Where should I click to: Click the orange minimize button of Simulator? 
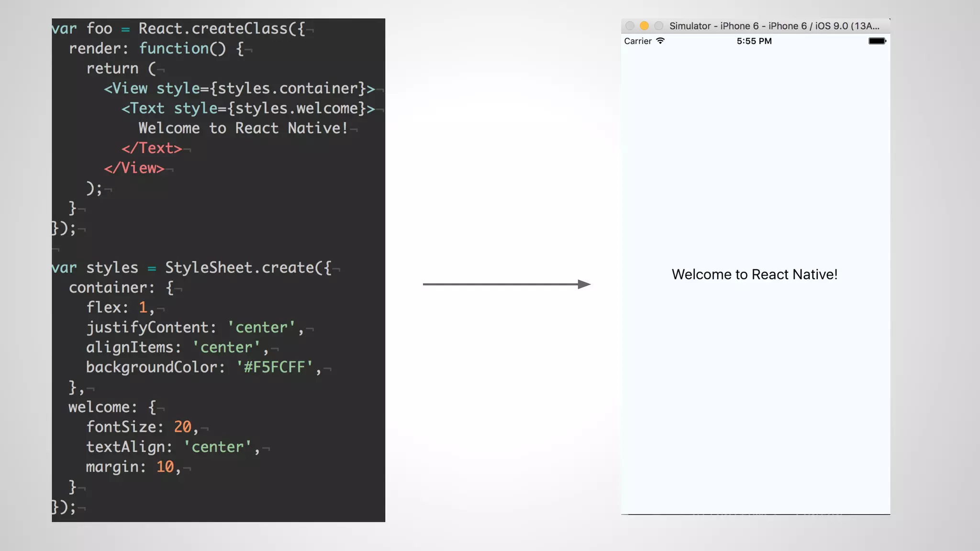[x=644, y=26]
